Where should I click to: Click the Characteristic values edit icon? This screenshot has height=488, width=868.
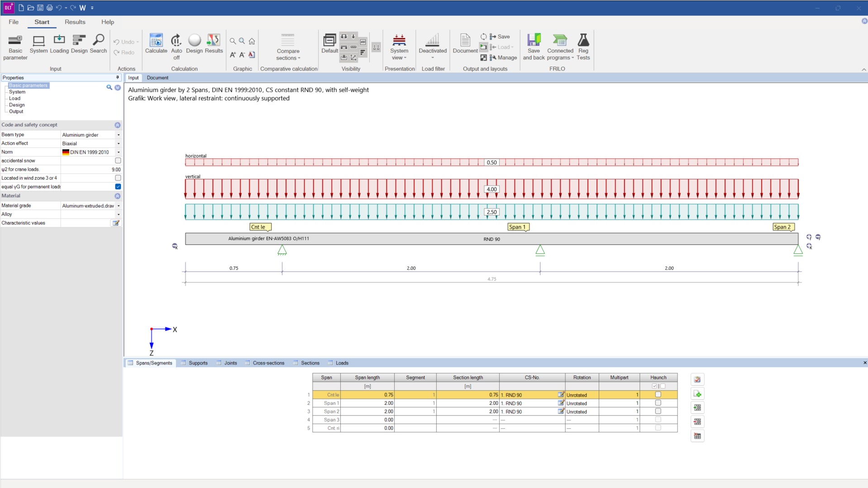[x=116, y=223]
